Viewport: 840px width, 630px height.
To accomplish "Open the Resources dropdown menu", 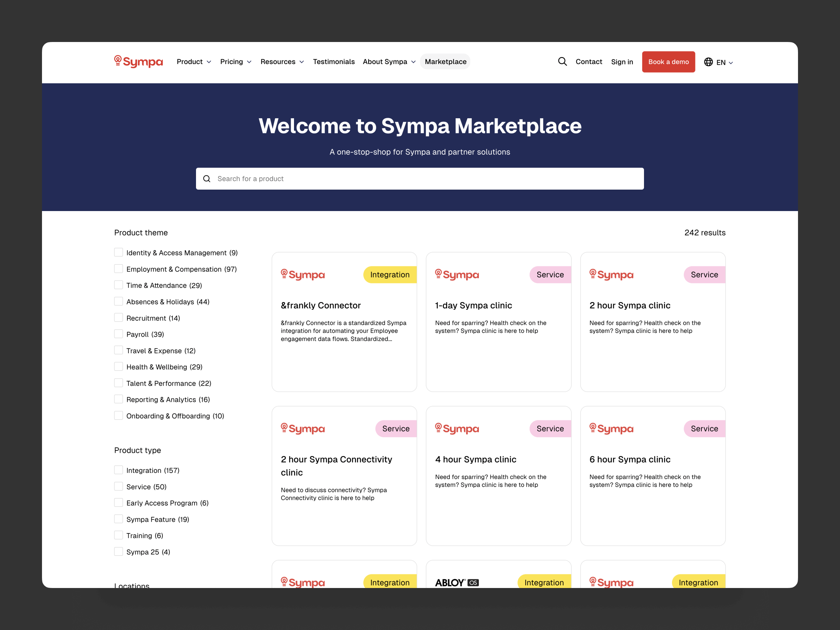I will click(x=282, y=62).
